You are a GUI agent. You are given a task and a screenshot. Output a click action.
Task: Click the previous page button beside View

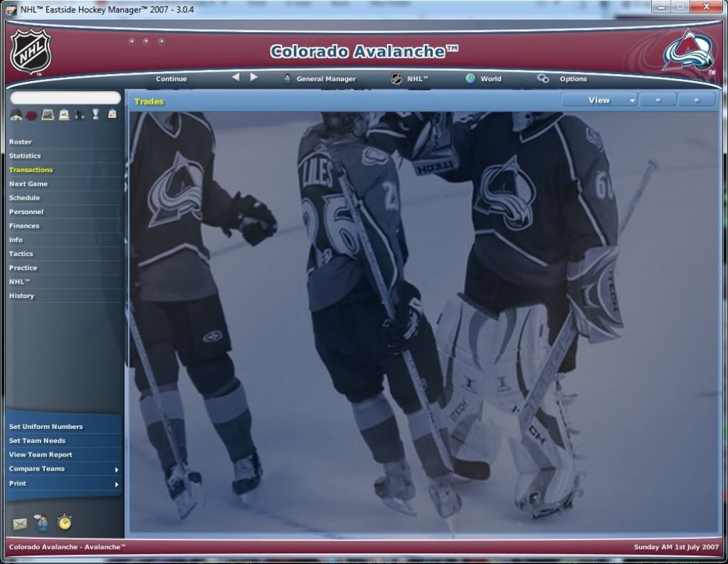(658, 100)
